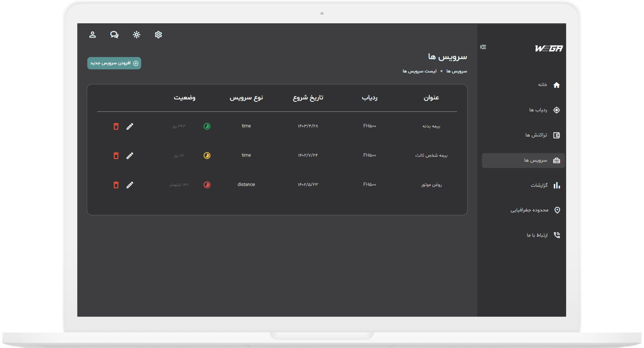Click the نوع سرویس column header

[x=246, y=98]
